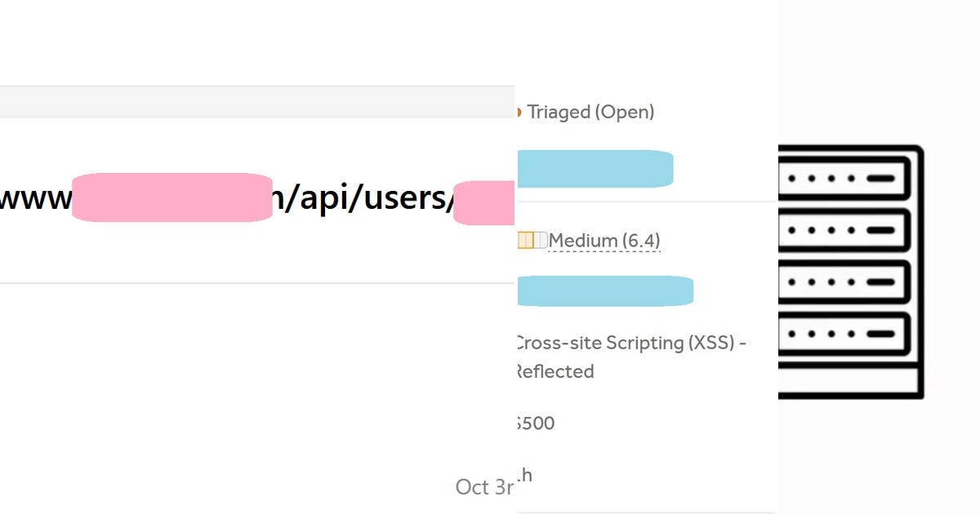The image size is (980, 514).
Task: Expand details under the Triaged status
Action: pyautogui.click(x=591, y=111)
